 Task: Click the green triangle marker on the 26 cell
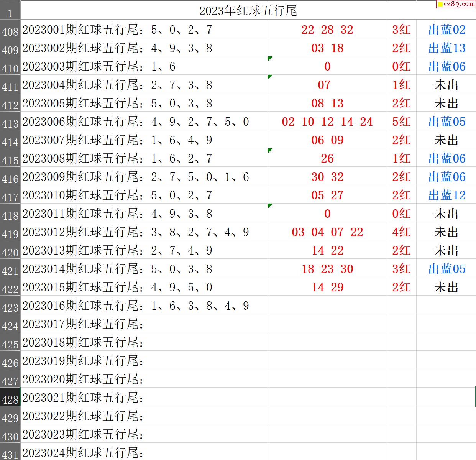(270, 150)
